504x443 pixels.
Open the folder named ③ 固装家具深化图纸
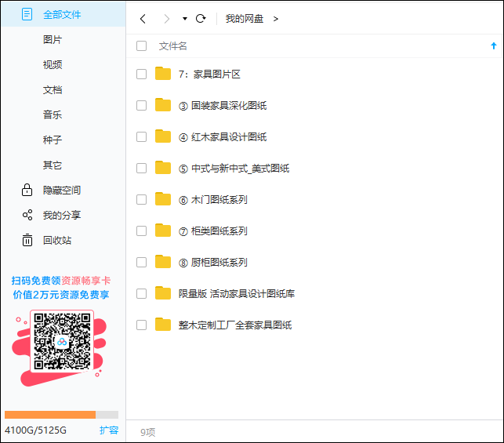pos(223,105)
